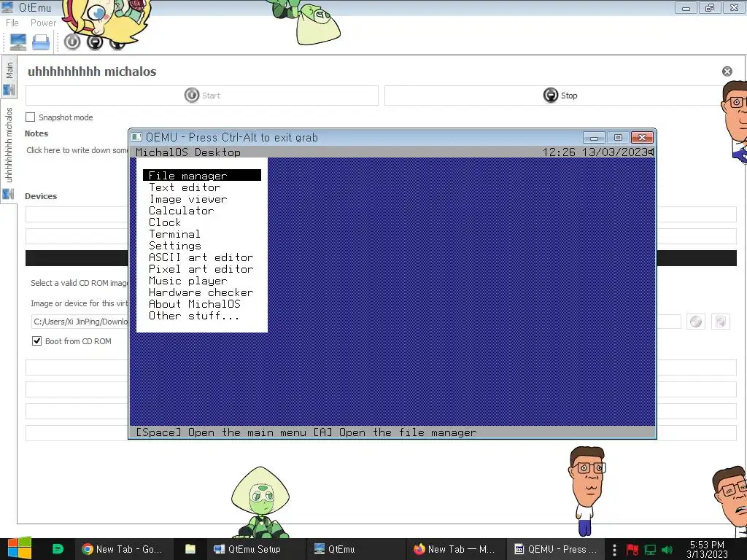747x560 pixels.
Task: Switch to QEMU taskbar item
Action: (x=555, y=549)
